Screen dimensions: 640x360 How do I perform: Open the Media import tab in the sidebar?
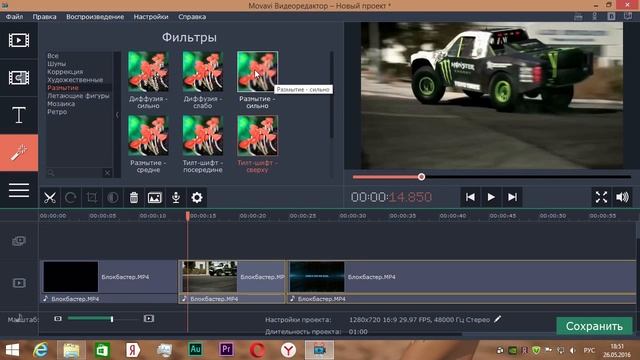coord(19,40)
